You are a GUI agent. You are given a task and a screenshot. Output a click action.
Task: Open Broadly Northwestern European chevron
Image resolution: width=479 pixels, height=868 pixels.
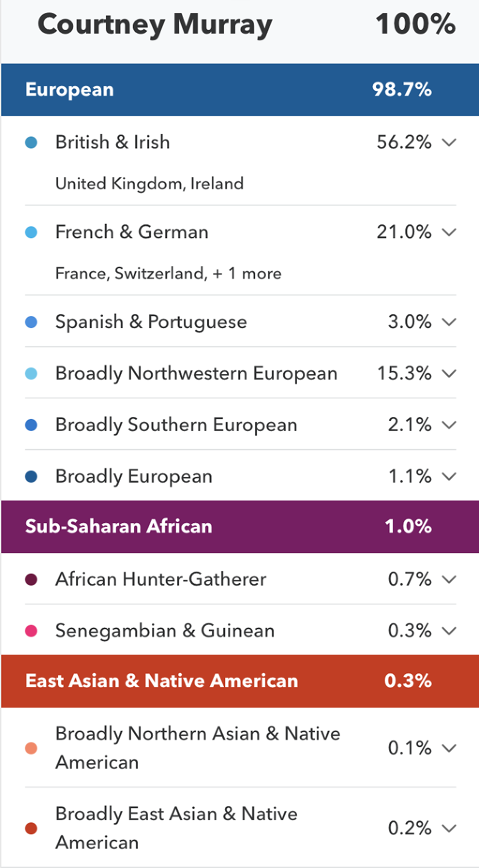(x=449, y=374)
